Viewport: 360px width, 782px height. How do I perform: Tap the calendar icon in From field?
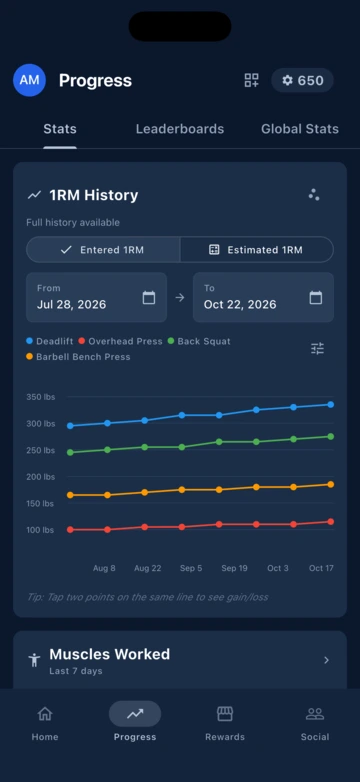[149, 298]
